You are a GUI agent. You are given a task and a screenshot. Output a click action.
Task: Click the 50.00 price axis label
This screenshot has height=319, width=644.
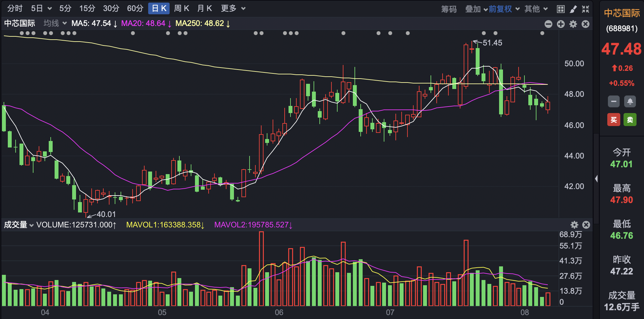574,64
